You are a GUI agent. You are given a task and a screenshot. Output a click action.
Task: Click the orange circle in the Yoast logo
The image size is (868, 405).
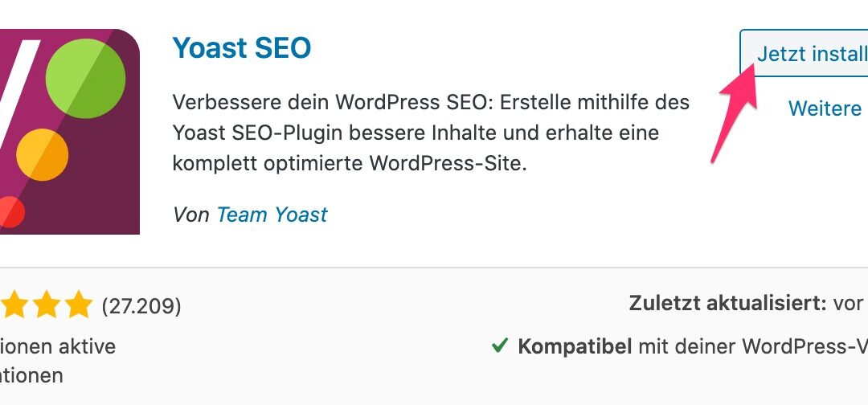pyautogui.click(x=42, y=154)
